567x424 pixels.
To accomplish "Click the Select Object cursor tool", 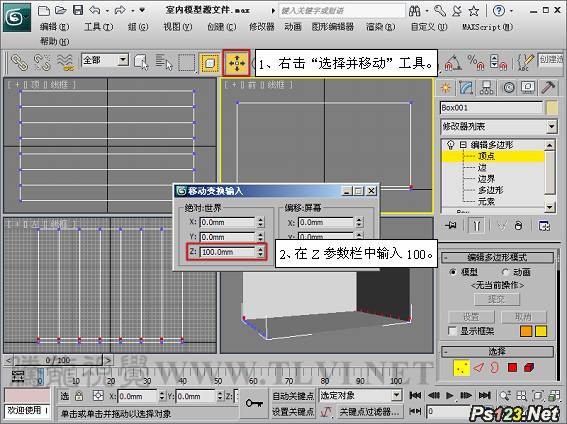I will pyautogui.click(x=141, y=63).
